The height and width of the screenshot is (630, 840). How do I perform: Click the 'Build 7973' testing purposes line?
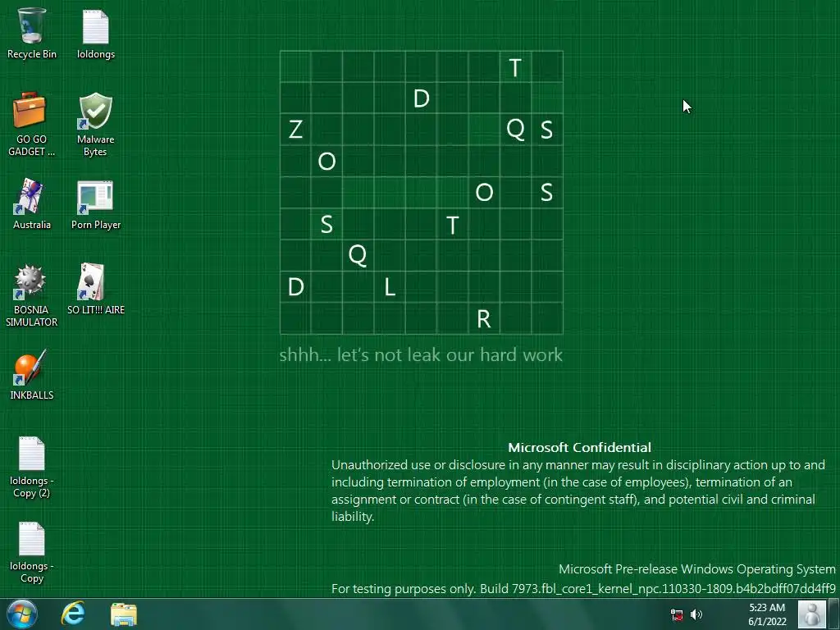[x=583, y=589]
